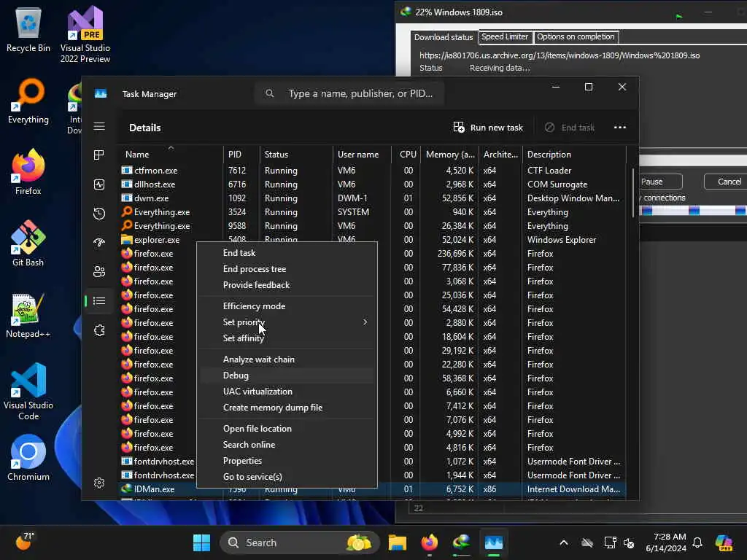The height and width of the screenshot is (560, 747).
Task: Open Task Manager hamburger navigation menu
Action: click(x=99, y=126)
